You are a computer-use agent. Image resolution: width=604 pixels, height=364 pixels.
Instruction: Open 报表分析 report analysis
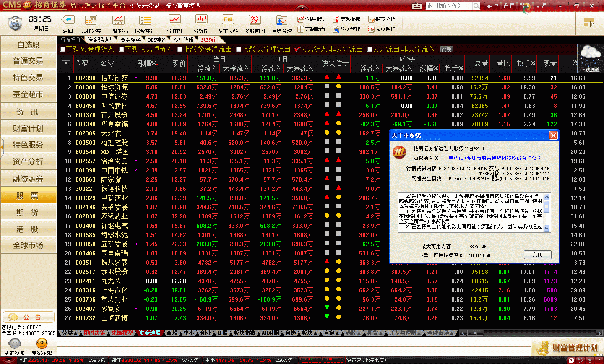pos(382,19)
